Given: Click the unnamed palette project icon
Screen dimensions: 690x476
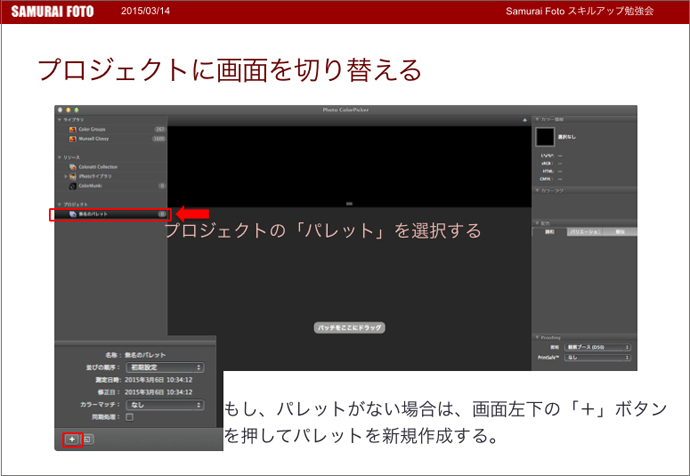Looking at the screenshot, I should (73, 214).
